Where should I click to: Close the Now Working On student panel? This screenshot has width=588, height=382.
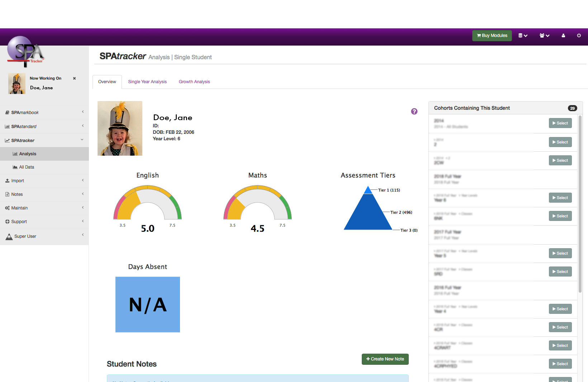(x=74, y=78)
